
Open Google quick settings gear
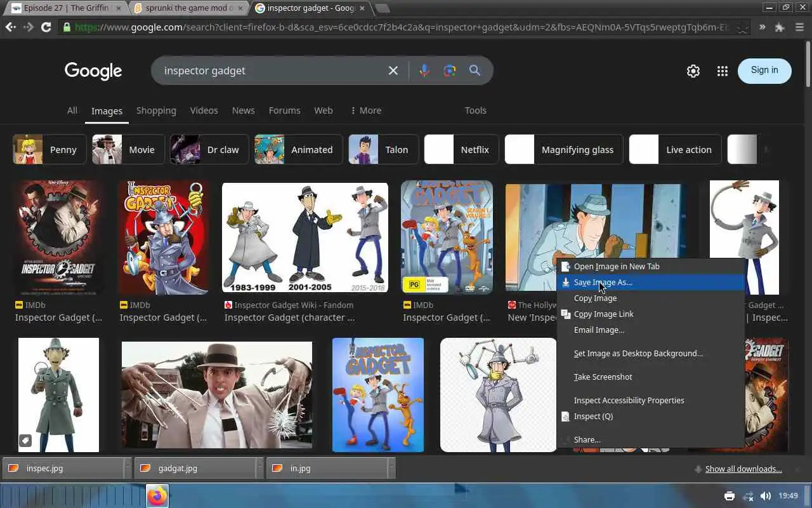point(693,71)
